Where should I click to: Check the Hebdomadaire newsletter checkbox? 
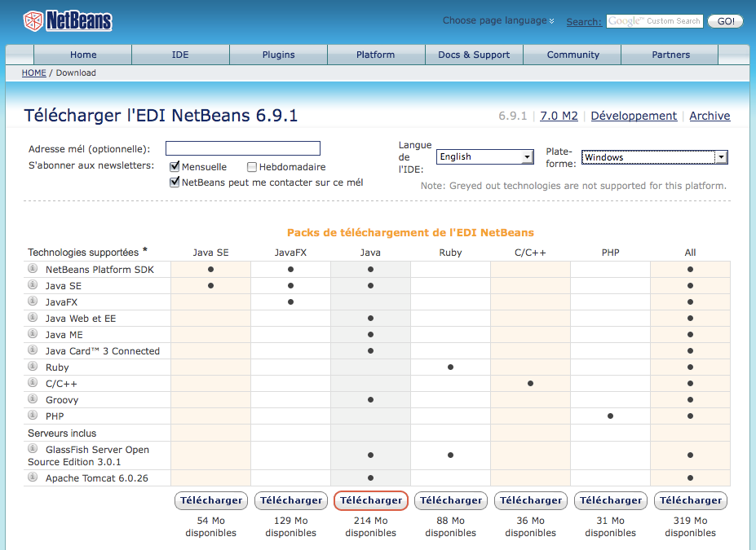tap(252, 167)
